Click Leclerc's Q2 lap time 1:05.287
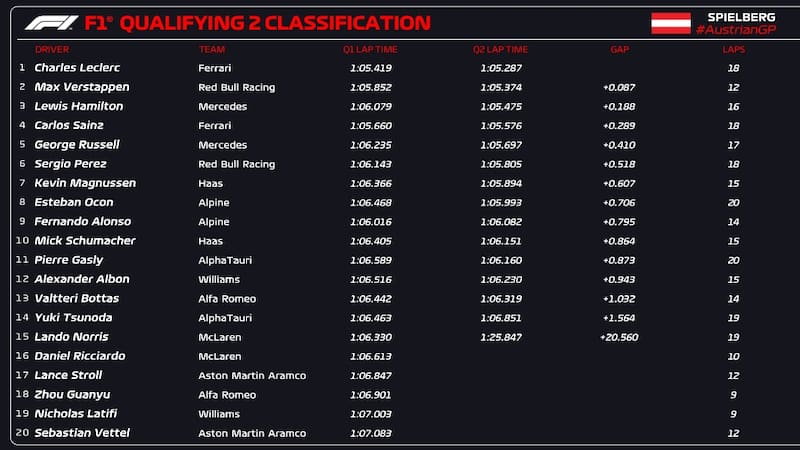The height and width of the screenshot is (450, 800). (500, 68)
